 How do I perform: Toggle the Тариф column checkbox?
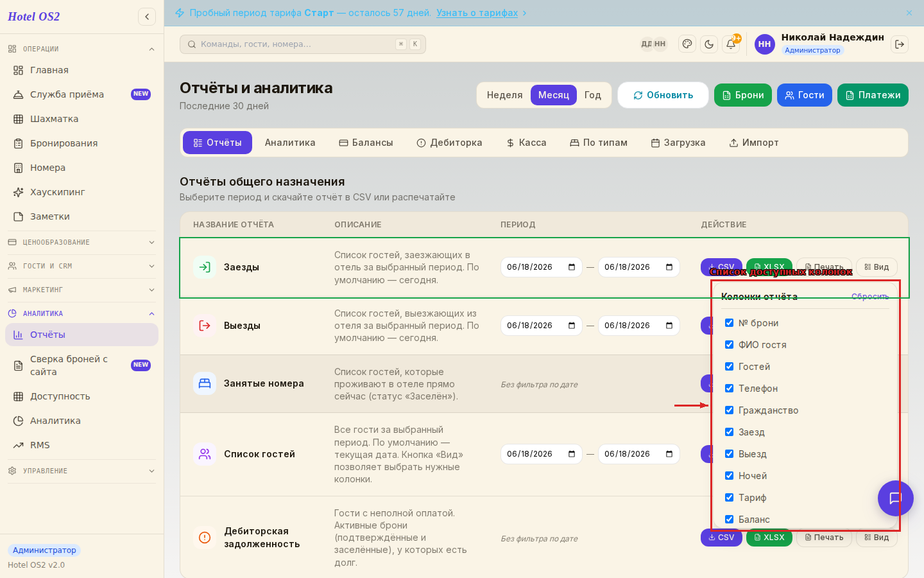click(x=729, y=498)
